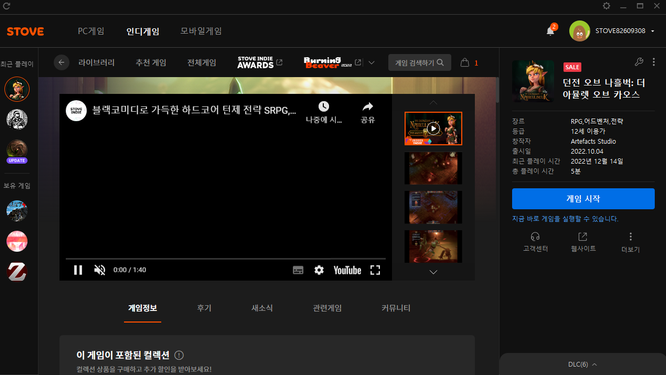Click the STOVE logo
Image resolution: width=666 pixels, height=375 pixels.
pos(25,31)
